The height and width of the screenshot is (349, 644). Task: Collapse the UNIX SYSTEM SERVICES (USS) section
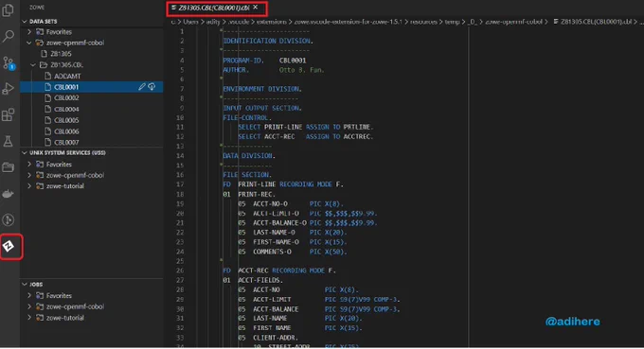tap(25, 152)
